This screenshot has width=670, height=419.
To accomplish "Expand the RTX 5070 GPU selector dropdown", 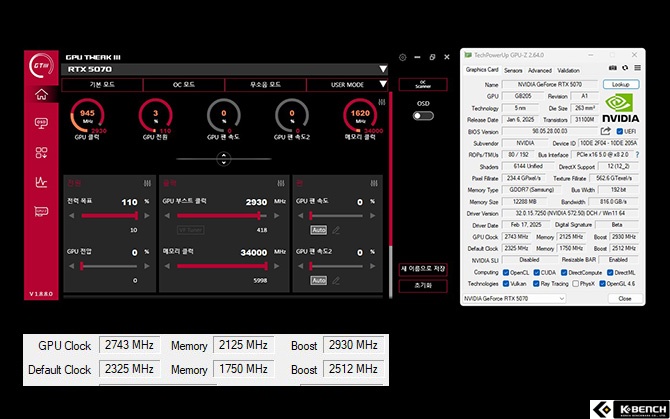I will (383, 69).
